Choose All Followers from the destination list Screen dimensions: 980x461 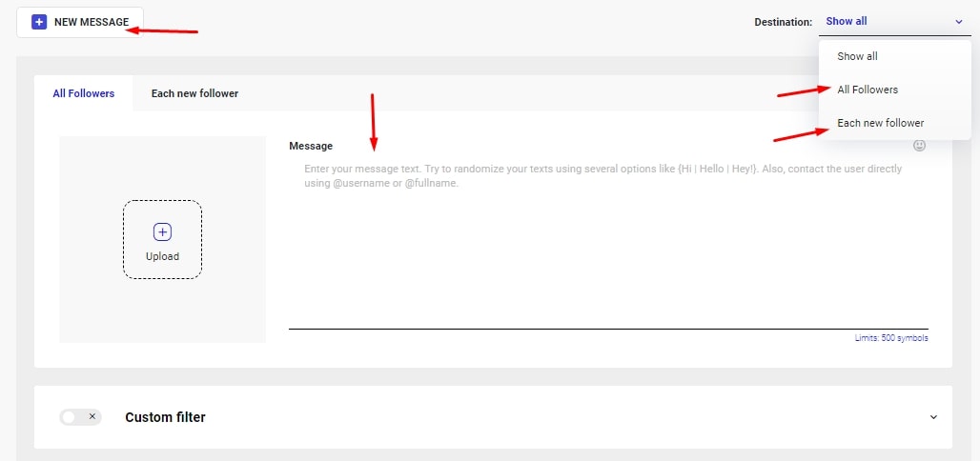click(894, 90)
